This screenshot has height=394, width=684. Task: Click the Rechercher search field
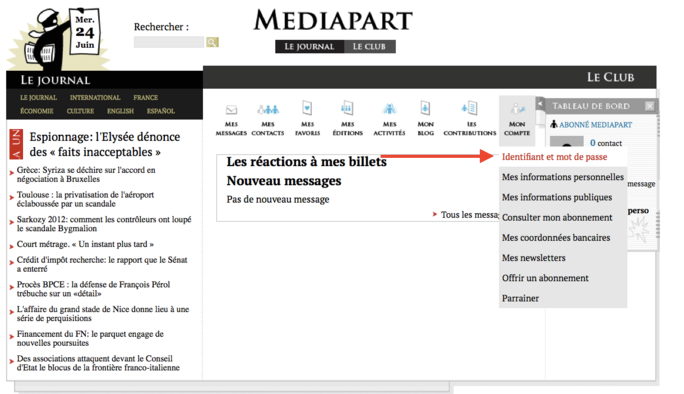169,42
